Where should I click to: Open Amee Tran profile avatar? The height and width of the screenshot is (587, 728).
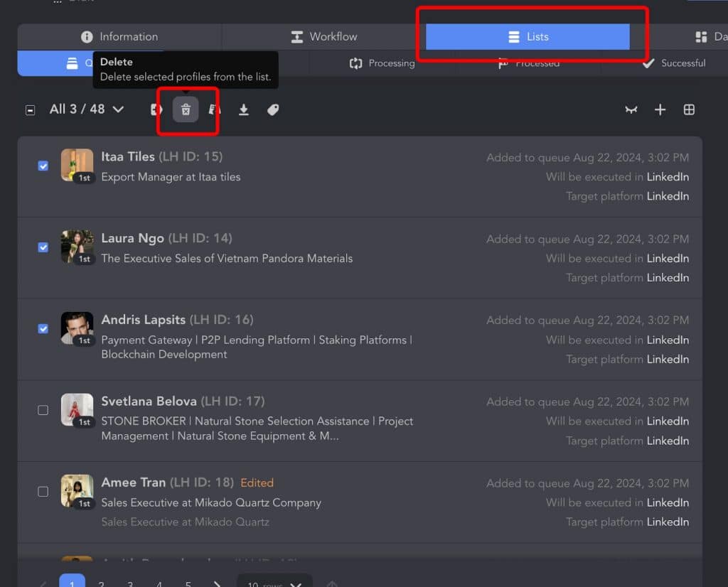click(77, 490)
